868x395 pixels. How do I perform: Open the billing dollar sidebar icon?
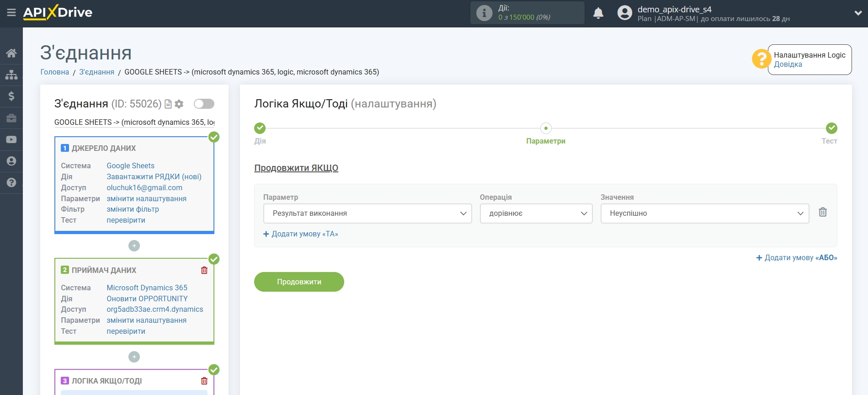click(11, 96)
